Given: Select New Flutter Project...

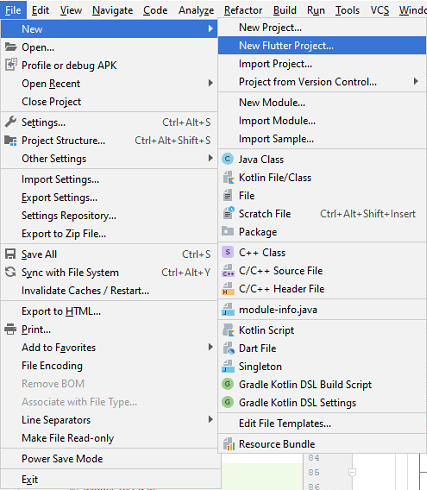Looking at the screenshot, I should tap(322, 45).
